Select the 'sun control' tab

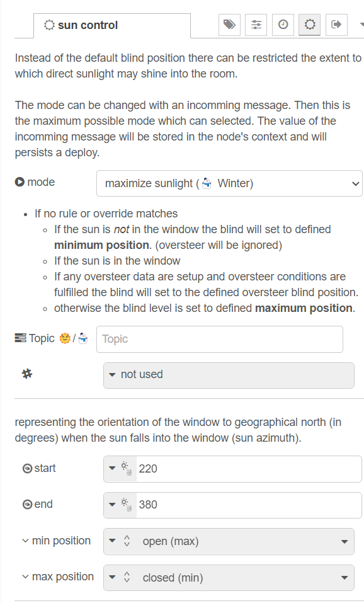click(112, 25)
